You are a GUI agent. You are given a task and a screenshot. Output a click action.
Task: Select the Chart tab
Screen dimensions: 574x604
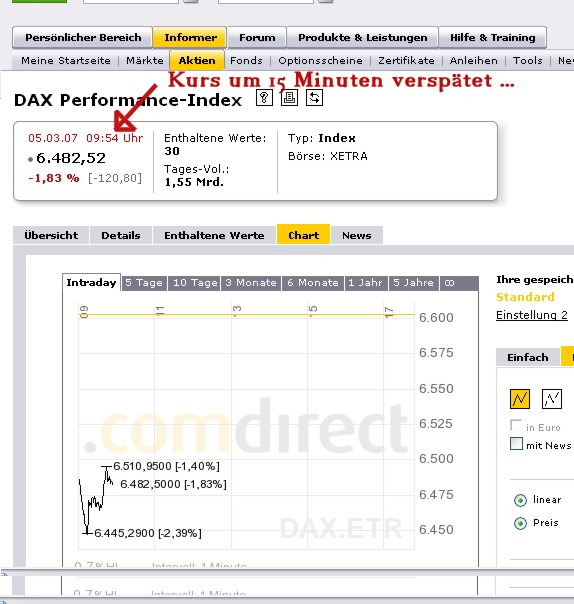[x=304, y=234]
